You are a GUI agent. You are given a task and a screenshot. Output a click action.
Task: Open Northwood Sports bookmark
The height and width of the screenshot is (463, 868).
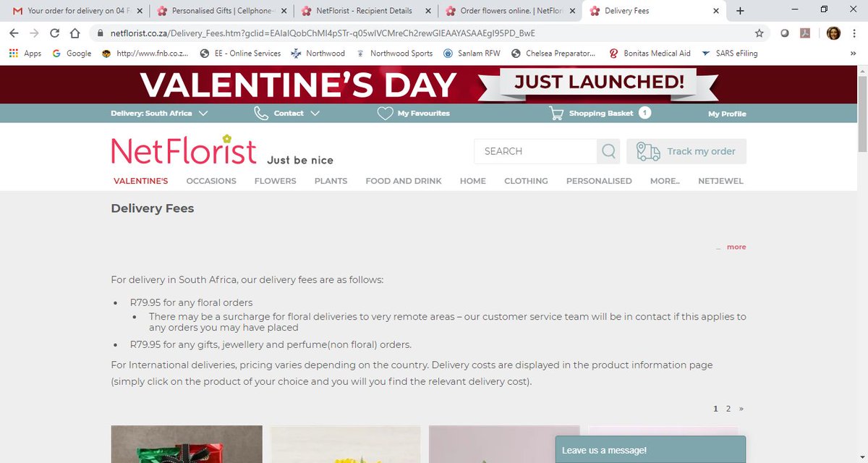[x=394, y=54]
